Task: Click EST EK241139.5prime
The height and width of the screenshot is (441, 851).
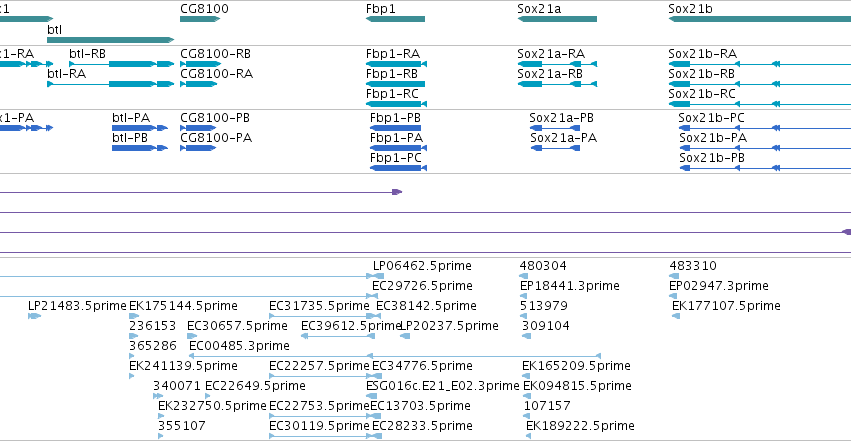Action: point(183,366)
